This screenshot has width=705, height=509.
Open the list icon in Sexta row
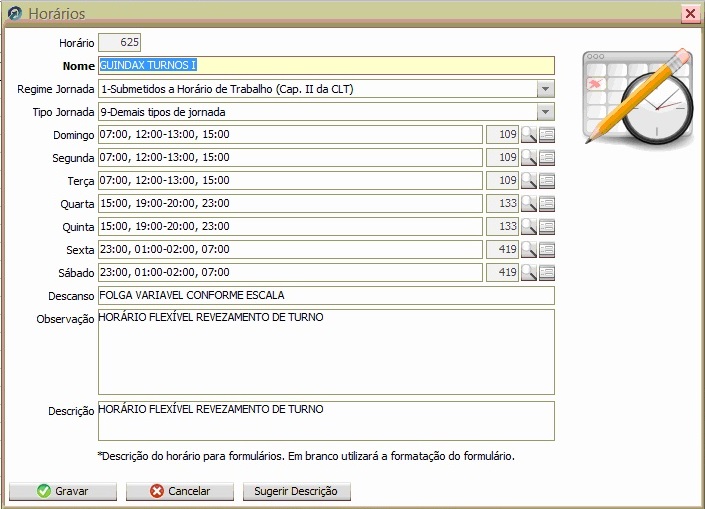547,249
